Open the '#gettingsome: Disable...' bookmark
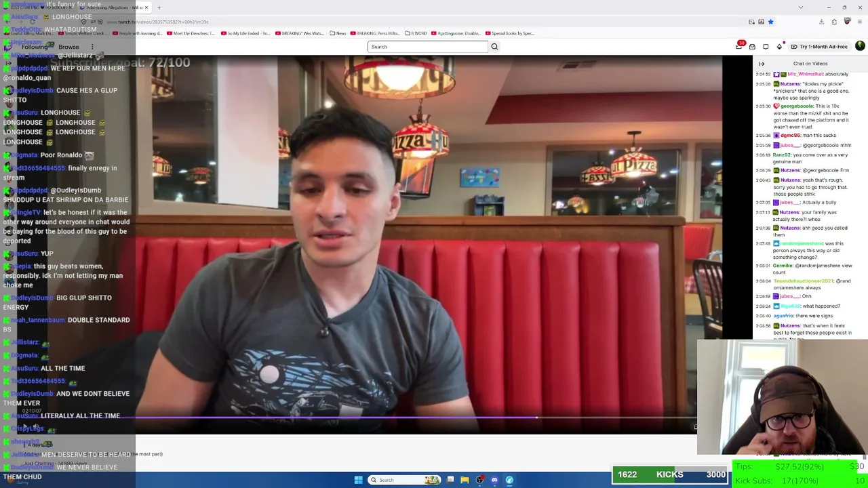 click(454, 33)
